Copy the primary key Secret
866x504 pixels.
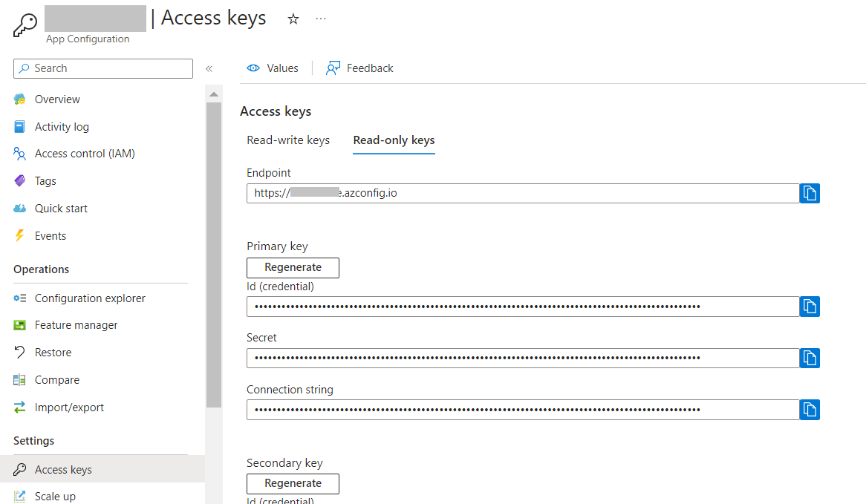coord(810,358)
